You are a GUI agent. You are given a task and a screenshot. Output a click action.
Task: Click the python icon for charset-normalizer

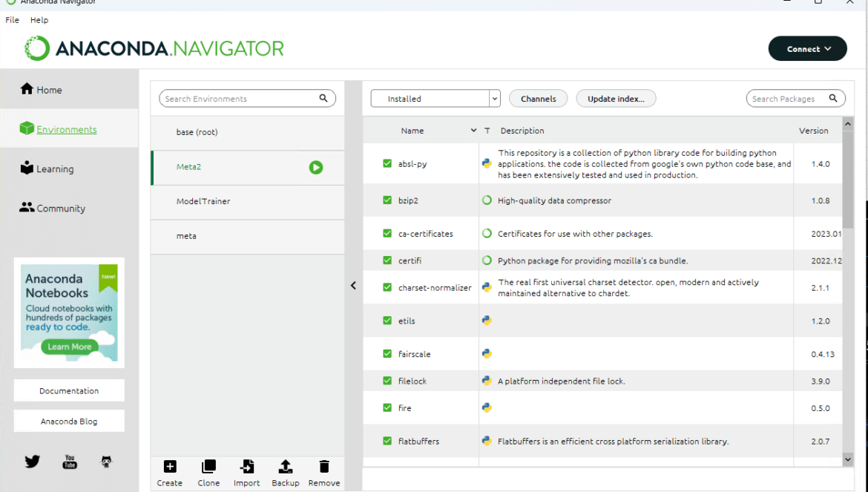point(487,287)
